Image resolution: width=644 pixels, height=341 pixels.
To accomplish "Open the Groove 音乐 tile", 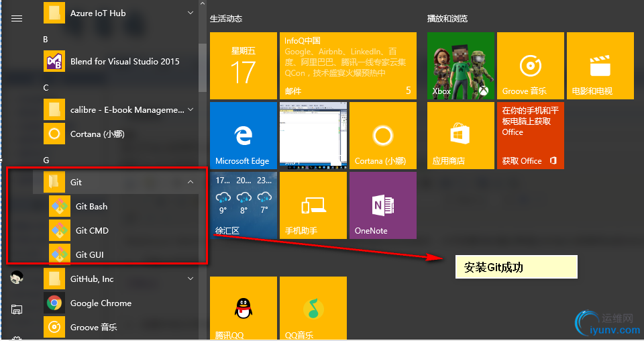I will [x=530, y=66].
